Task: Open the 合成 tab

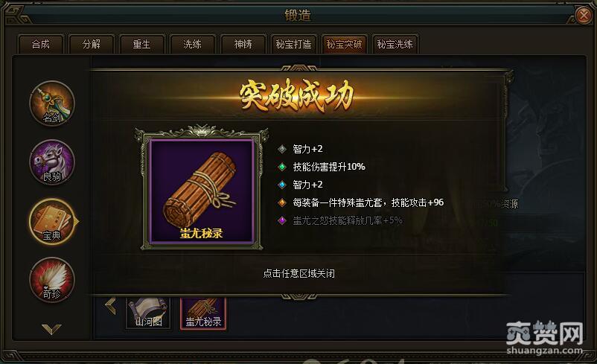Action: pos(41,44)
